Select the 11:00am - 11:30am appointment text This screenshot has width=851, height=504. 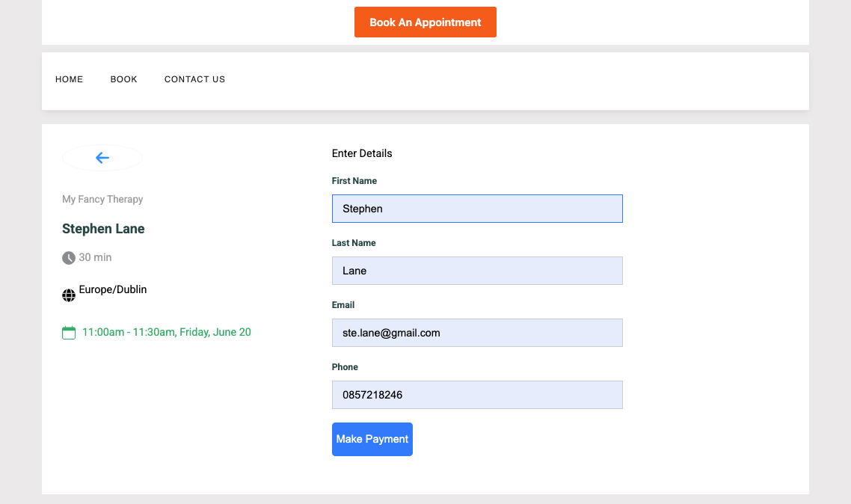click(x=166, y=332)
